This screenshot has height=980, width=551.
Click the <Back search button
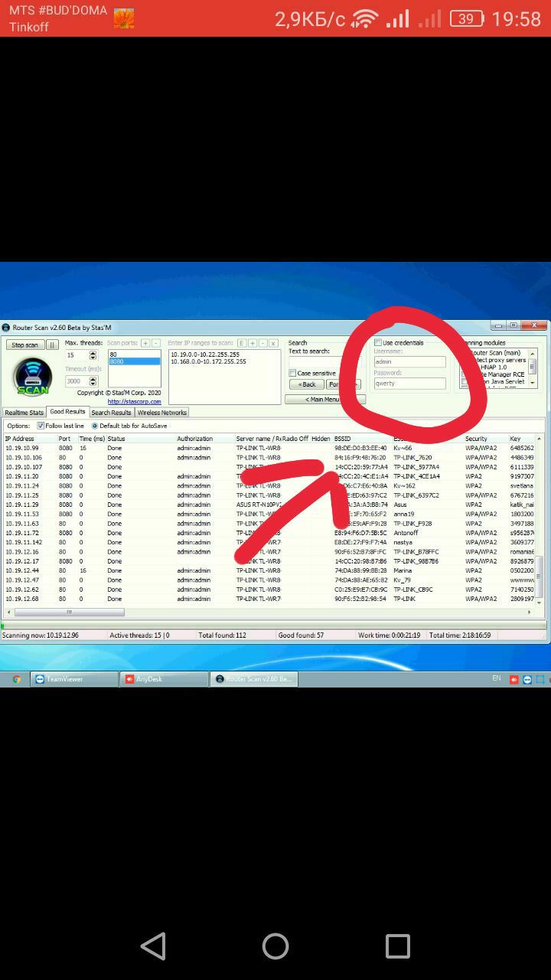(307, 384)
